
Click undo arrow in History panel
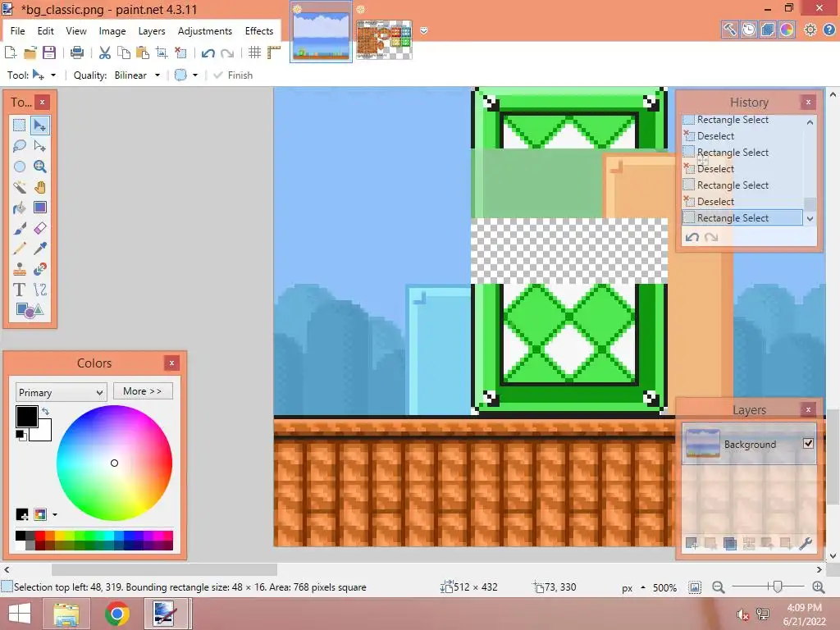(692, 237)
